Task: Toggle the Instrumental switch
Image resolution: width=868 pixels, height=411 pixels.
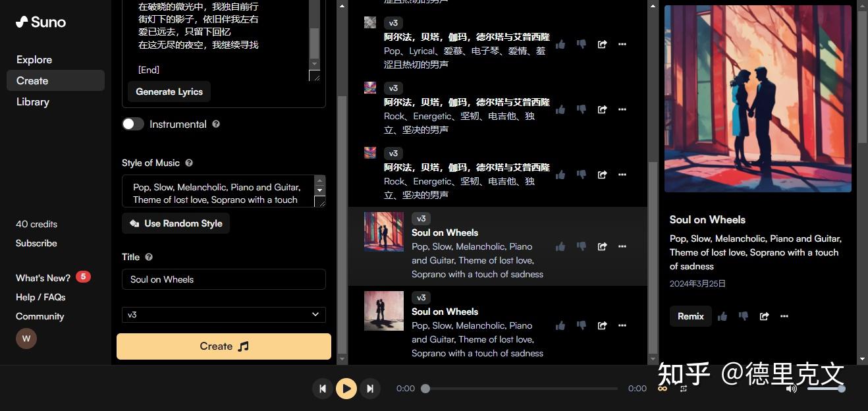Action: [132, 124]
